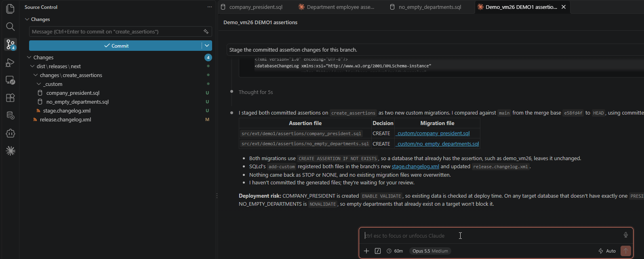Open the Run and Debug view
This screenshot has width=644, height=259.
(x=11, y=63)
